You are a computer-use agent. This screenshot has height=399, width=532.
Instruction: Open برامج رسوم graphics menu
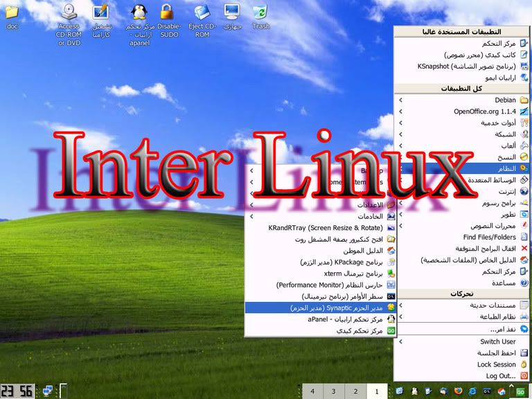coord(462,203)
